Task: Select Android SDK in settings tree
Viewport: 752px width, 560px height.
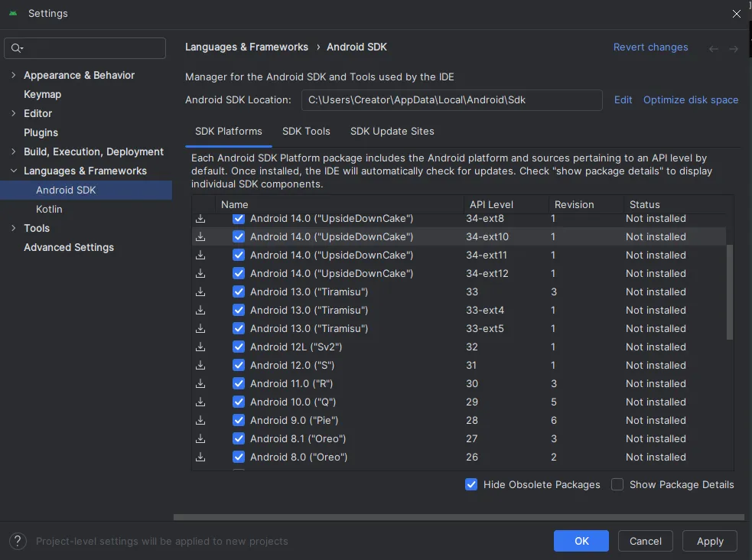Action: [x=86, y=190]
